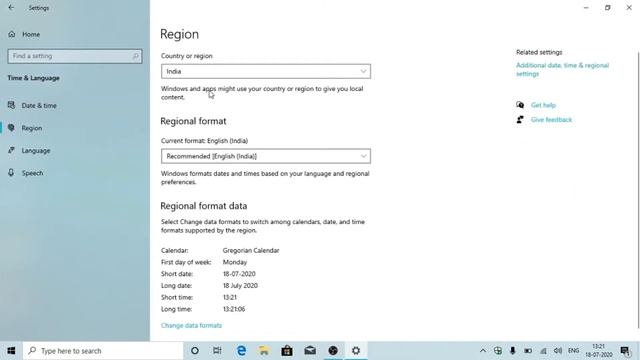
Task: Click the Language character icon
Action: pos(11,151)
